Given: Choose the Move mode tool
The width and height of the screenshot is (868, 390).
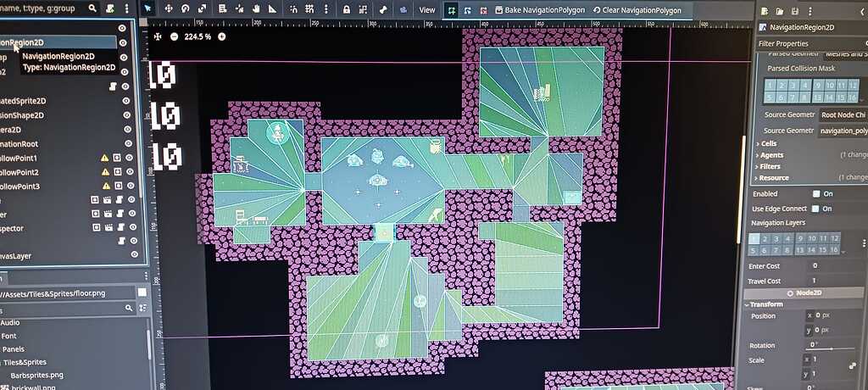Looking at the screenshot, I should [x=169, y=8].
